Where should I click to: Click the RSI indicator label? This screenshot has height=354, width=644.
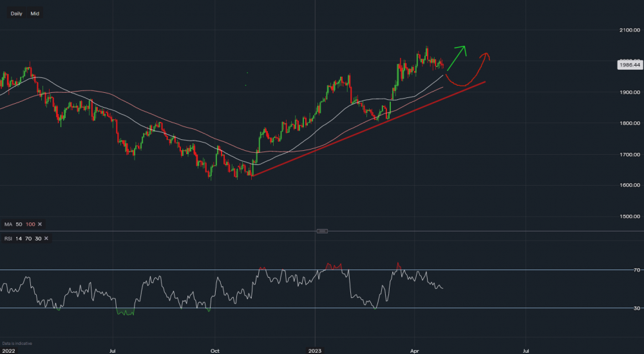[x=8, y=239]
